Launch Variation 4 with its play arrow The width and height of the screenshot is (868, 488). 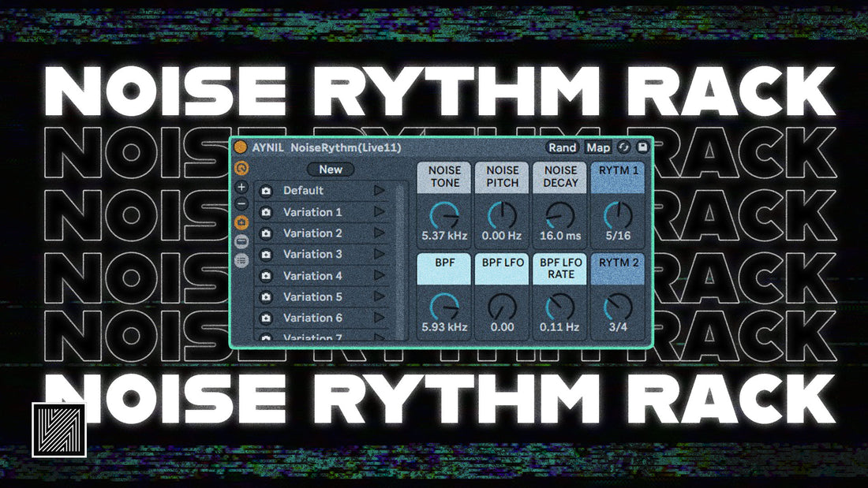(x=380, y=276)
